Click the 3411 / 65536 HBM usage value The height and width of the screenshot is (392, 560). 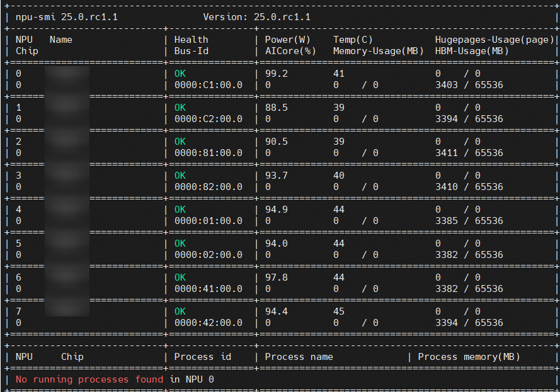(469, 153)
